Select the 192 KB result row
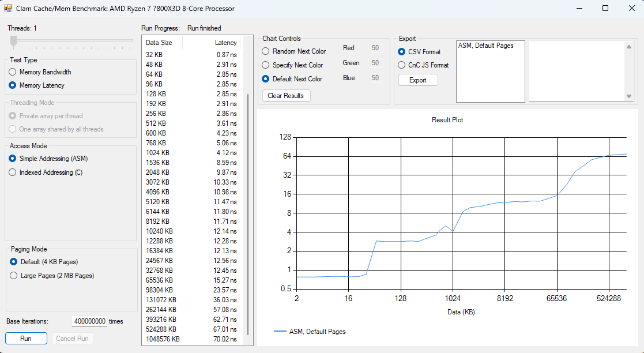 (193, 104)
